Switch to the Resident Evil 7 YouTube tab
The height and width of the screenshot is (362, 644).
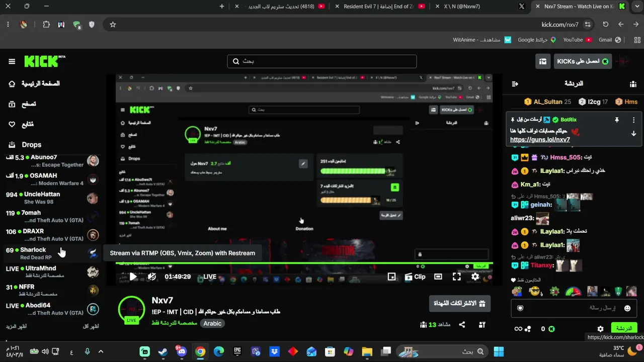(379, 7)
